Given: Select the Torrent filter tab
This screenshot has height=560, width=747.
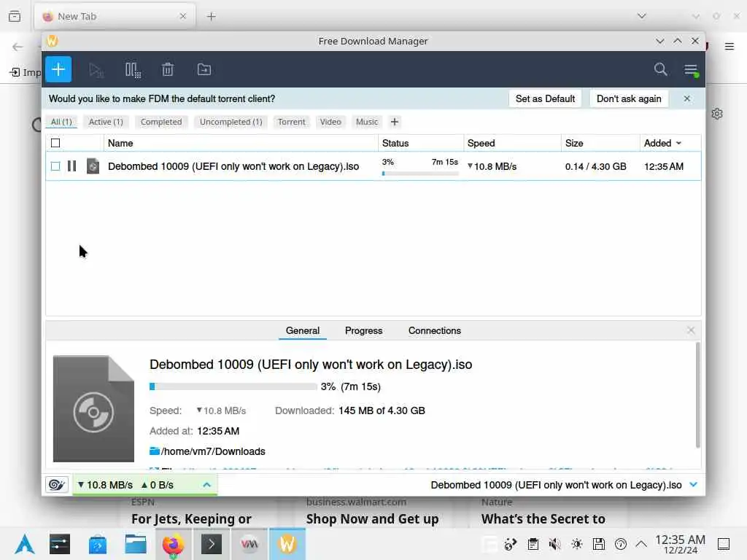Looking at the screenshot, I should (x=292, y=122).
